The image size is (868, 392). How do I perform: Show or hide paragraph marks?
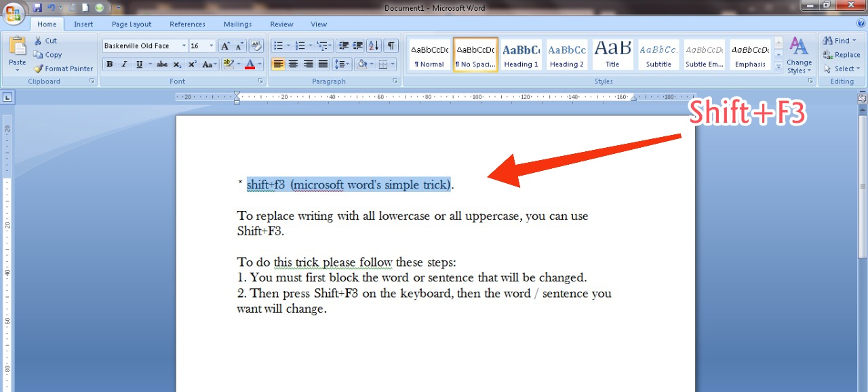[391, 46]
